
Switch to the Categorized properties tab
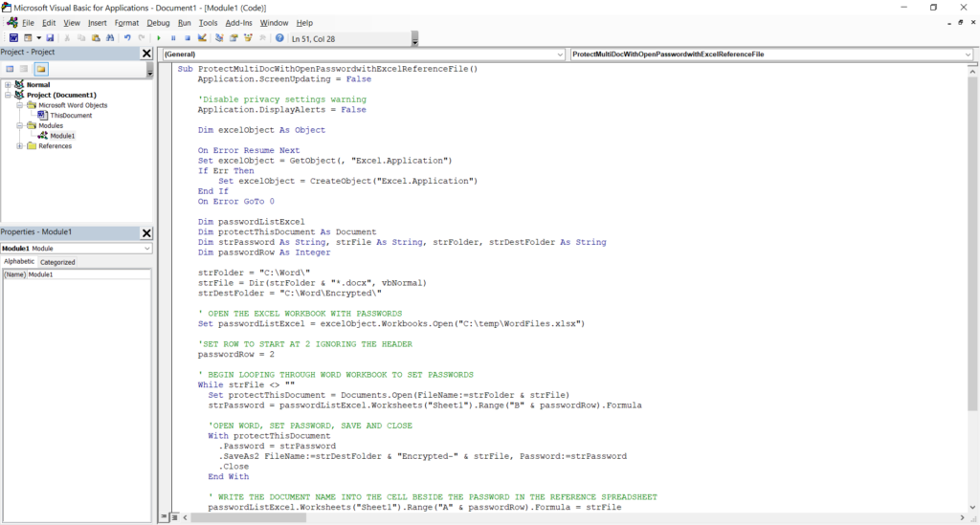point(57,262)
